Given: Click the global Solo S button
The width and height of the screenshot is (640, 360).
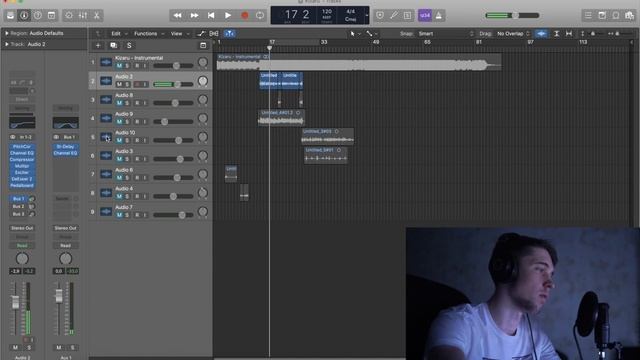Looking at the screenshot, I should [129, 45].
